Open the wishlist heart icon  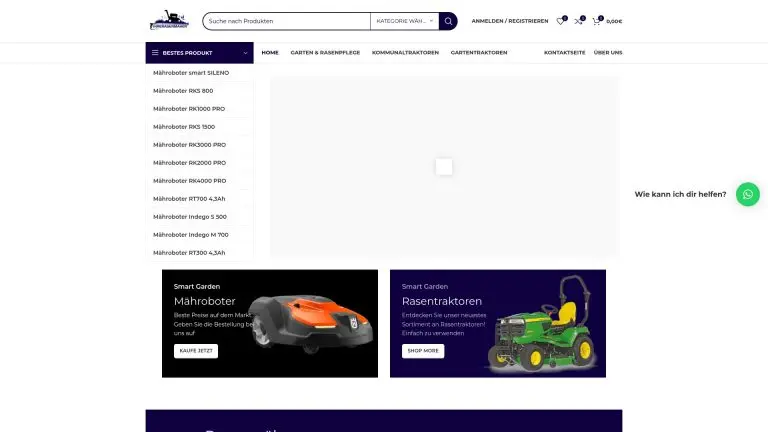coord(561,21)
